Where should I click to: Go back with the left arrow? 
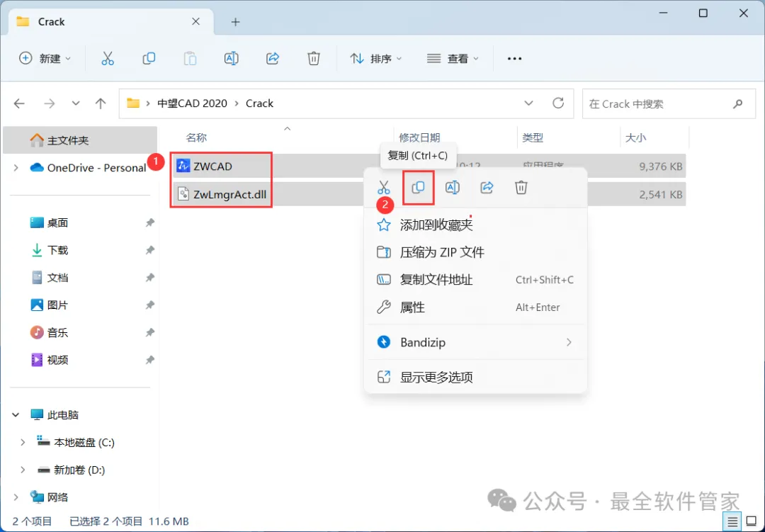tap(19, 103)
